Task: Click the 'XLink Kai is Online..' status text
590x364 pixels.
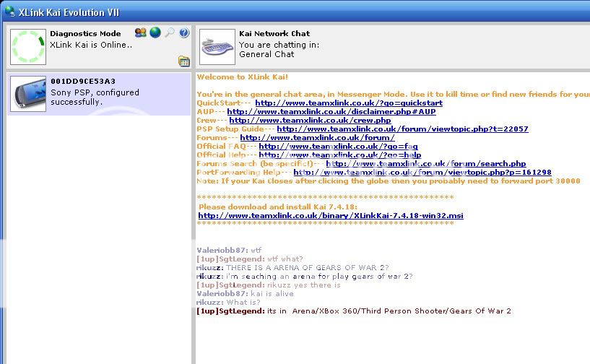Action: (91, 45)
